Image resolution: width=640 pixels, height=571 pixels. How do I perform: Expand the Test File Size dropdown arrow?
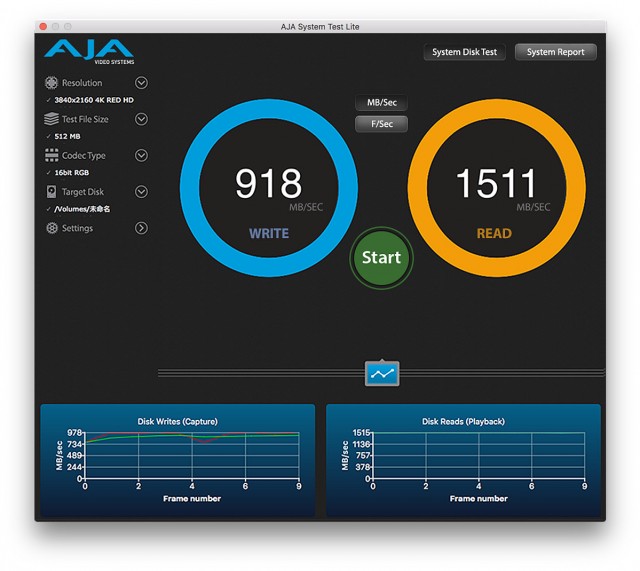click(141, 119)
